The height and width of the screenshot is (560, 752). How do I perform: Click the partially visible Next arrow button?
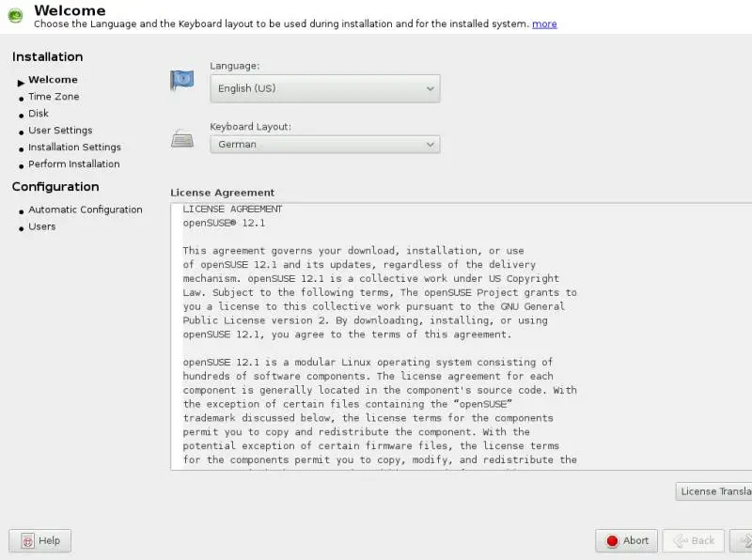(741, 541)
